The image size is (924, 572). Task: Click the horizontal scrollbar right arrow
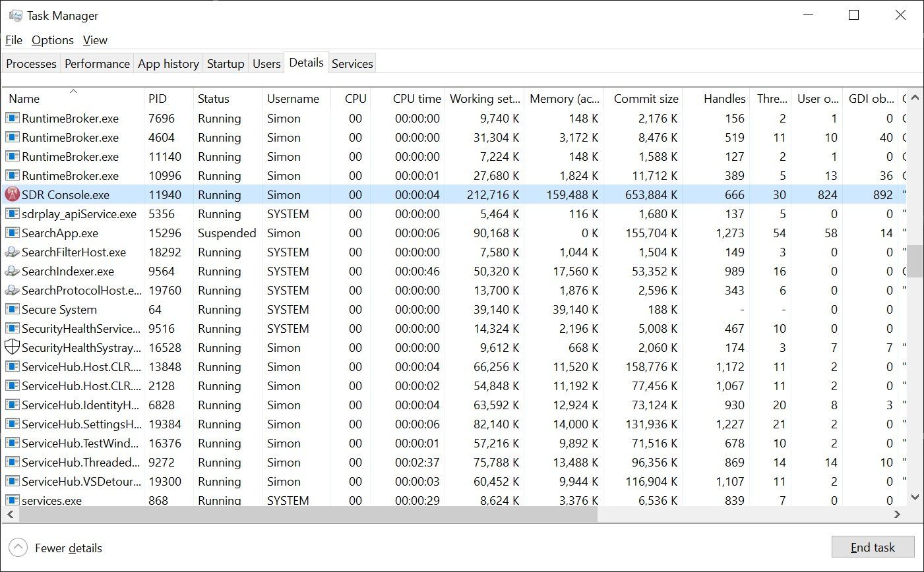coord(897,514)
